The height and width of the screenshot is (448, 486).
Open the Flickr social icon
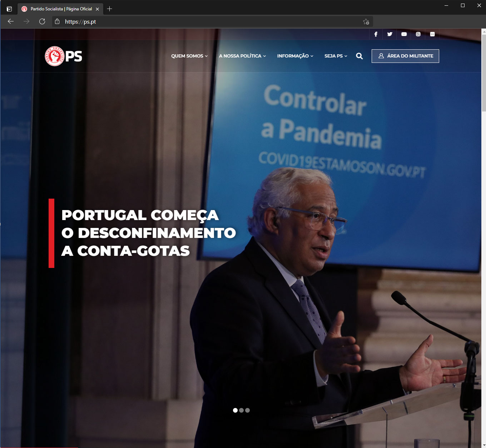pyautogui.click(x=432, y=34)
